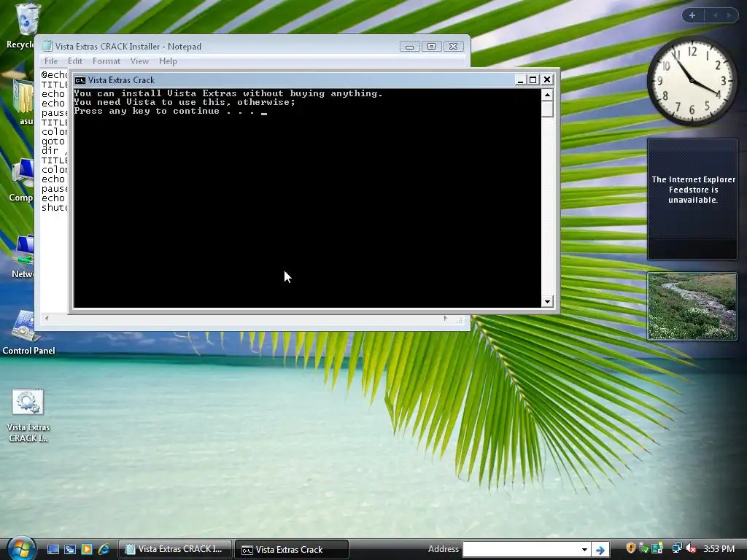Maximize the Vista Extras Crack console
747x560 pixels.
(x=533, y=80)
